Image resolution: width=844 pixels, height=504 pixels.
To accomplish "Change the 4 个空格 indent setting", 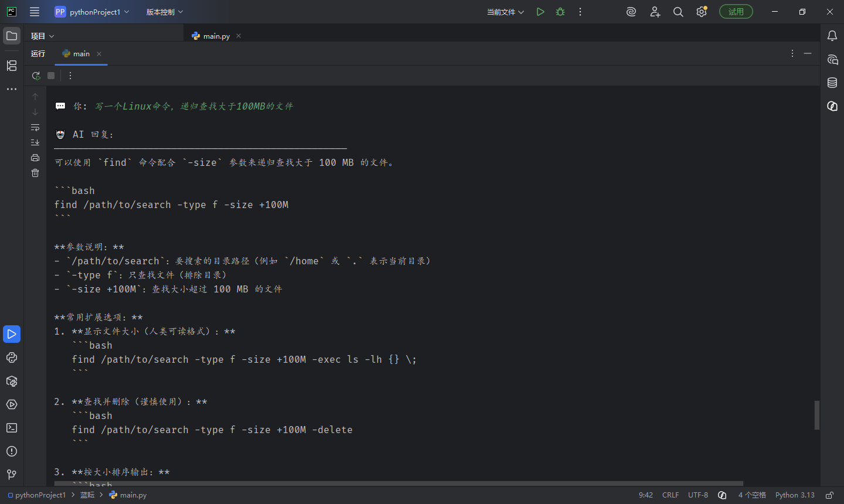I will pyautogui.click(x=752, y=495).
